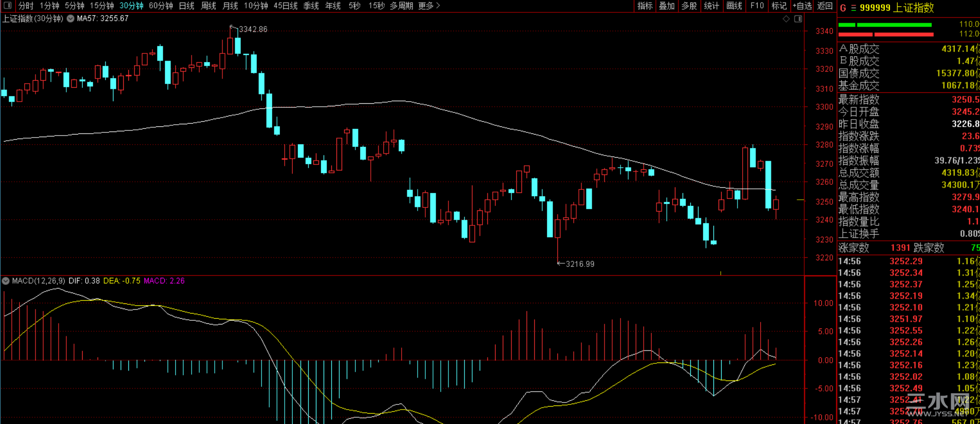Select the 10分钟 period tab

click(256, 6)
